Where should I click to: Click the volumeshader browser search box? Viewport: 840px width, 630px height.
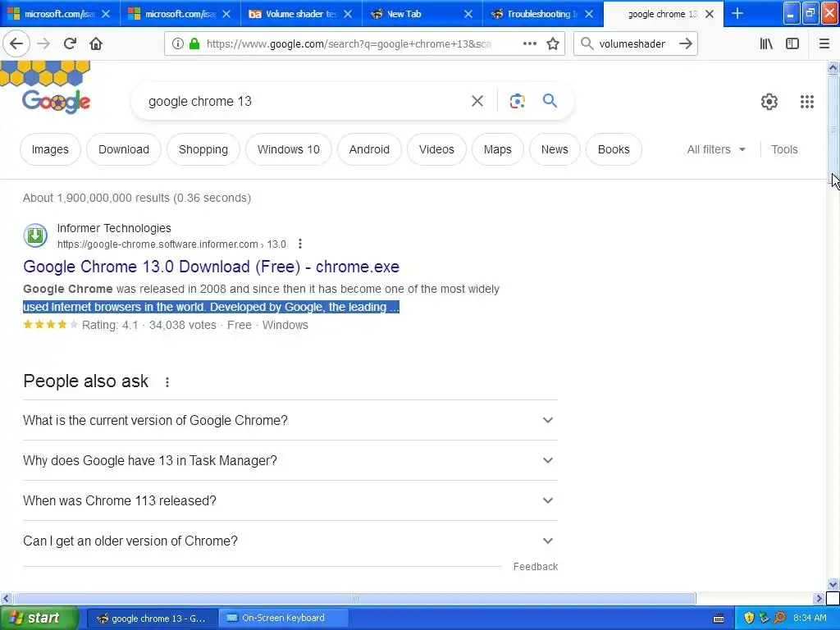tap(635, 44)
